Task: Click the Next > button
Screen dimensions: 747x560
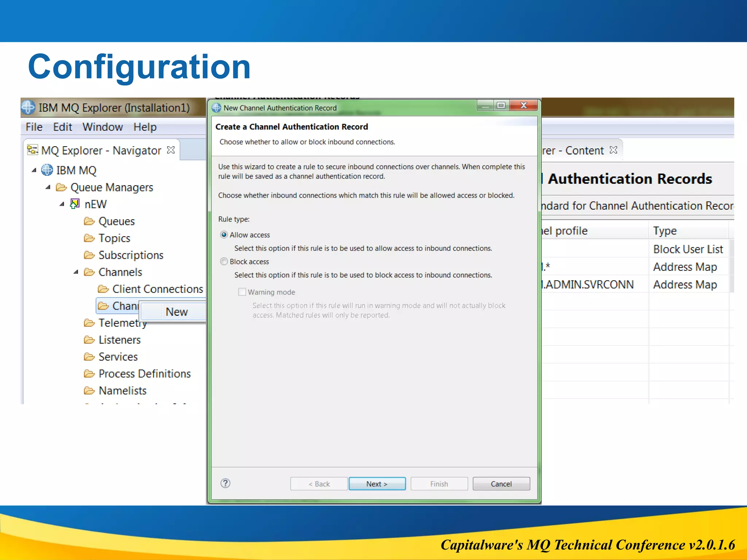Action: pyautogui.click(x=377, y=484)
